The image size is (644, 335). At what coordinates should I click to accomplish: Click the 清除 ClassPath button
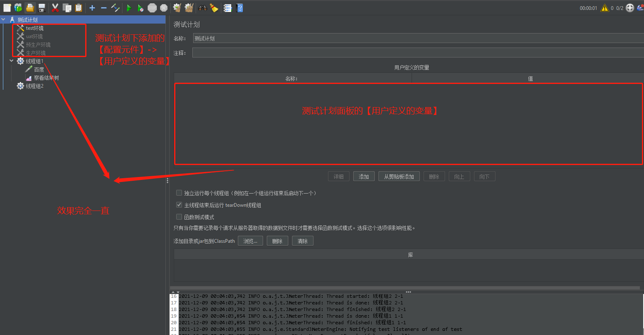click(x=303, y=241)
